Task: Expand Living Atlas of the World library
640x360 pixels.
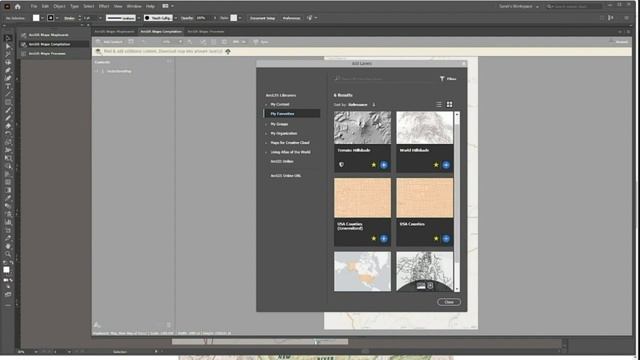Action: (x=267, y=152)
